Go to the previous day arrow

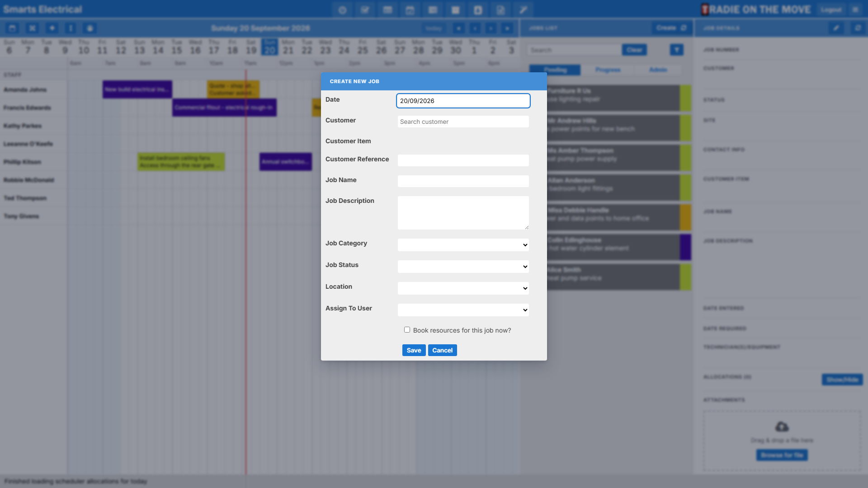pyautogui.click(x=475, y=28)
